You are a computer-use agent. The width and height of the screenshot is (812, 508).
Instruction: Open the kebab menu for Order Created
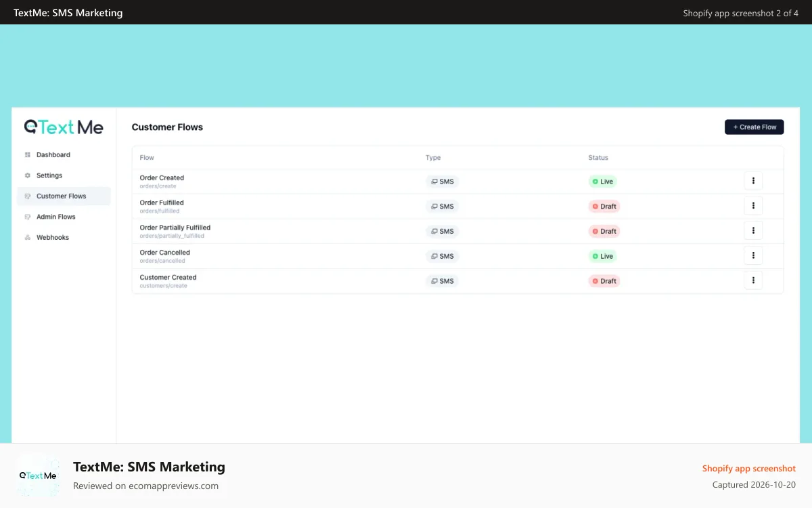pyautogui.click(x=753, y=181)
